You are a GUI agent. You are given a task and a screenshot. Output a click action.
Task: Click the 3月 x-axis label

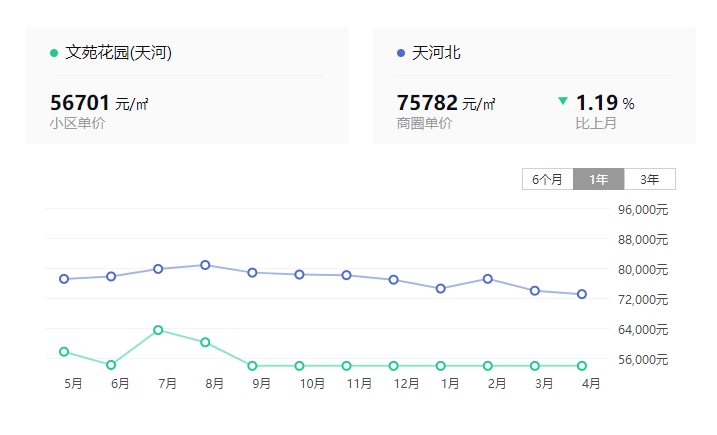point(544,383)
